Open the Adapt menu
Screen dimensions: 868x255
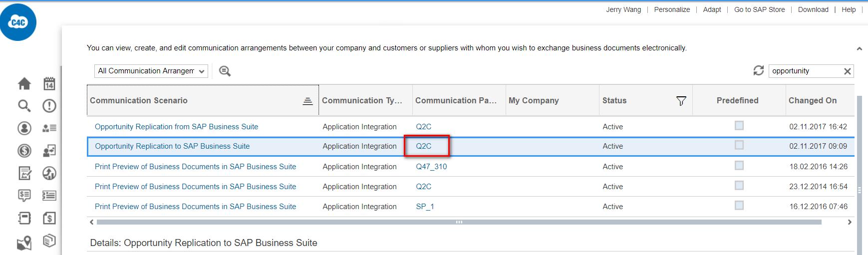pos(712,9)
